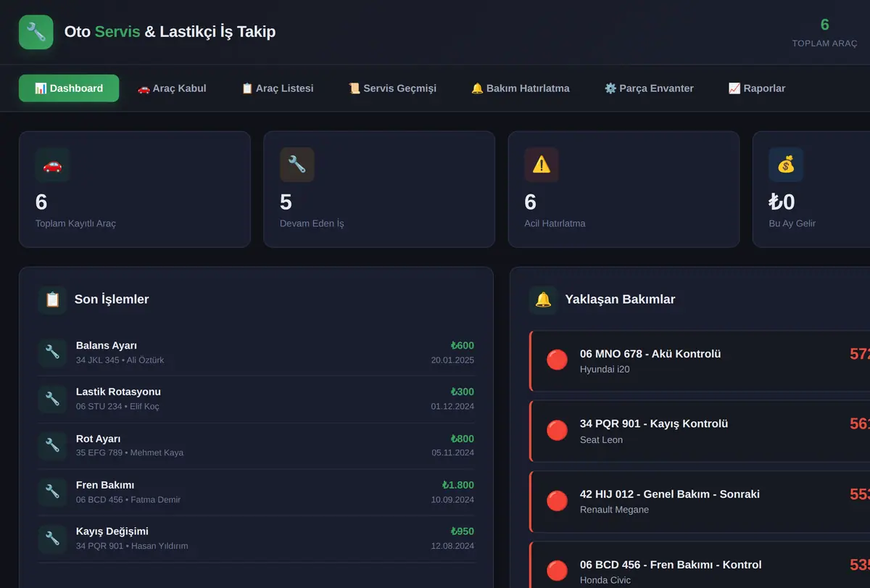Screen dimensions: 870x588
Task: Click the warning icon on Acil Hatırlatma card
Action: 542,165
